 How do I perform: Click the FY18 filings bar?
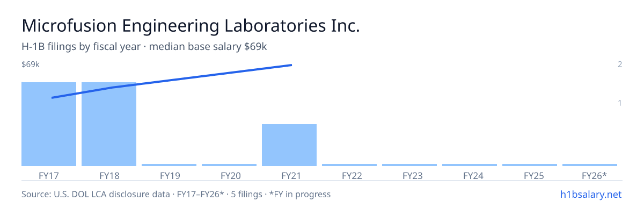pos(109,124)
